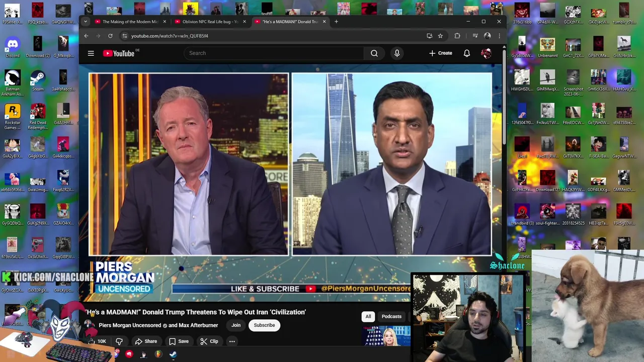Open Batman Arkham desktop shortcut

[13, 83]
